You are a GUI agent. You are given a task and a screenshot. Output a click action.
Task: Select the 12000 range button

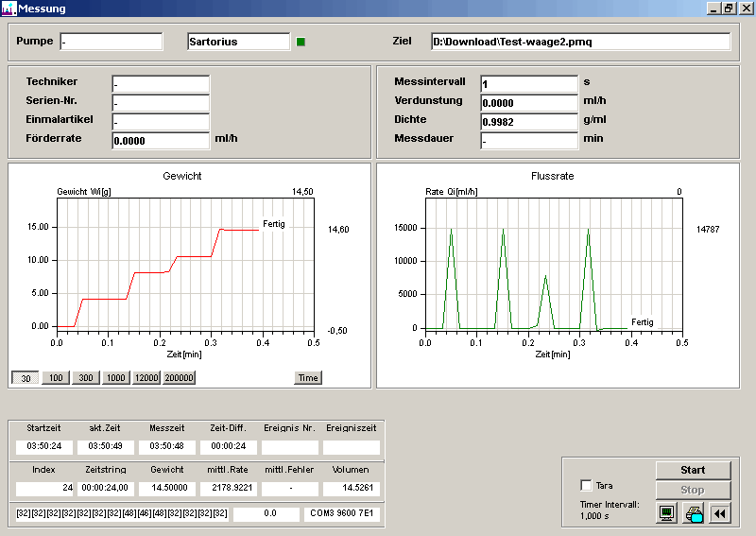tap(146, 378)
